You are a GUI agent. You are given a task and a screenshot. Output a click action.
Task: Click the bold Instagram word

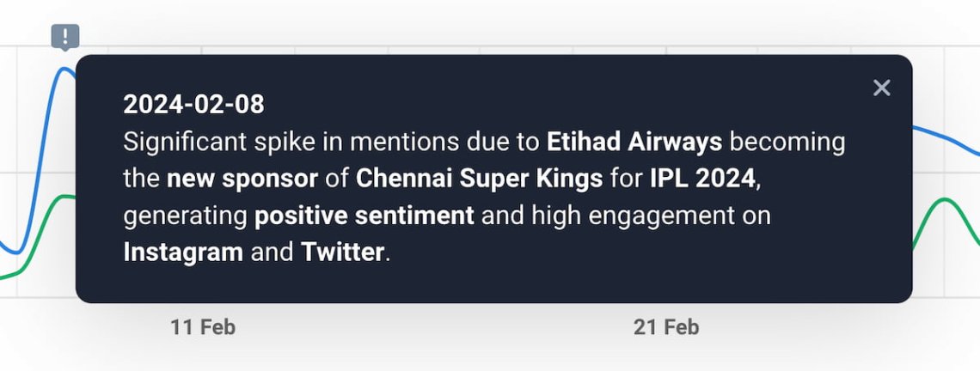(183, 252)
